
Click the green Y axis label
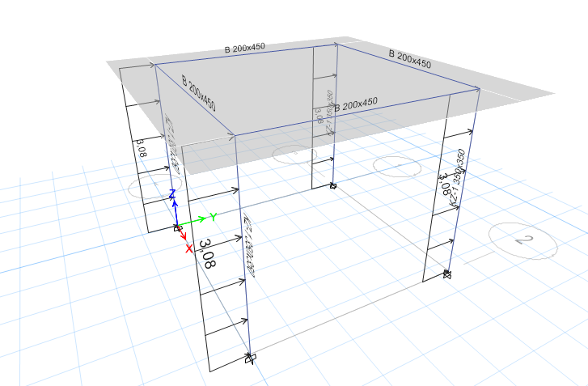[214, 217]
